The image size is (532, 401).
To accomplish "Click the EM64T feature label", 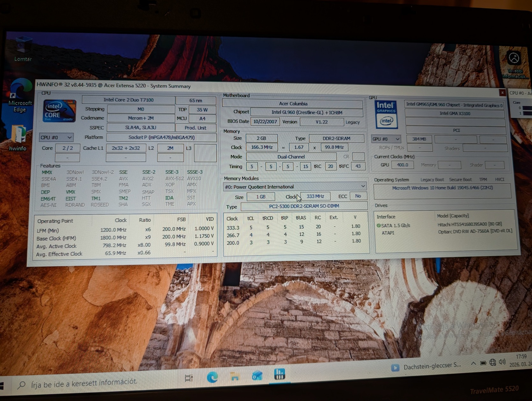I will 48,199.
